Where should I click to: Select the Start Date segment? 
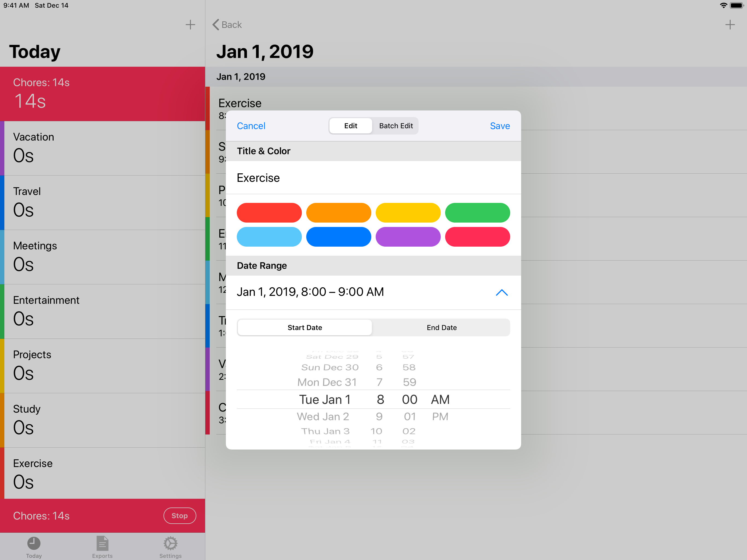coord(305,328)
